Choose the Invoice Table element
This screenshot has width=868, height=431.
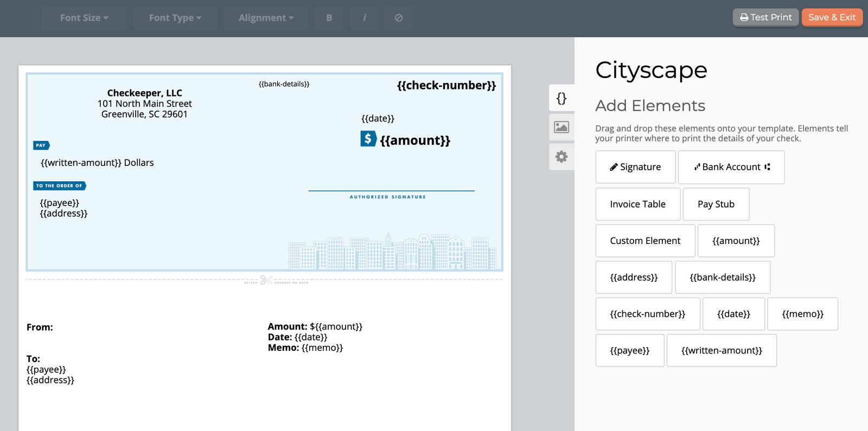637,204
